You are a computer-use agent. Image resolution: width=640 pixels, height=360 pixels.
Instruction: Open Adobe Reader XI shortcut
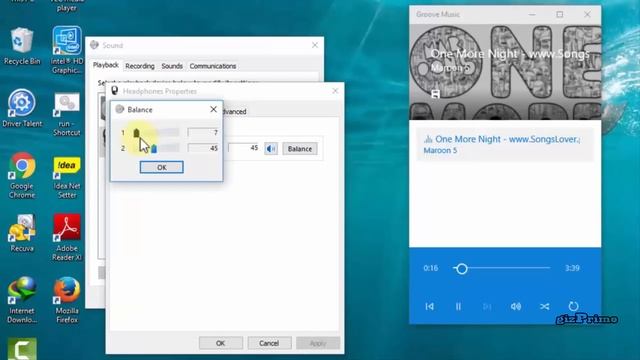(x=67, y=238)
